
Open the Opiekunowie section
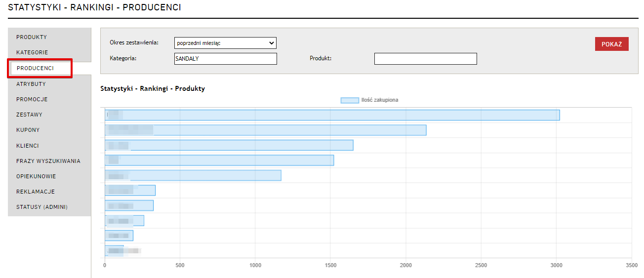(x=36, y=176)
